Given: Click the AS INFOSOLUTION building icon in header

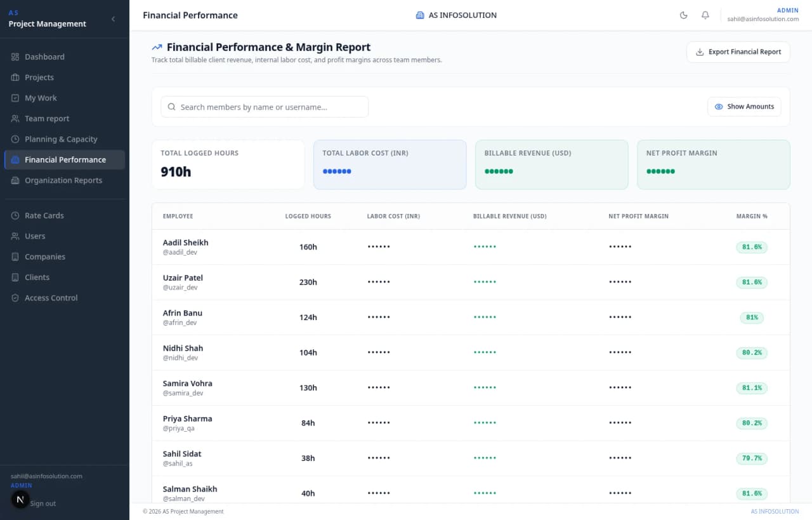Looking at the screenshot, I should tap(419, 15).
